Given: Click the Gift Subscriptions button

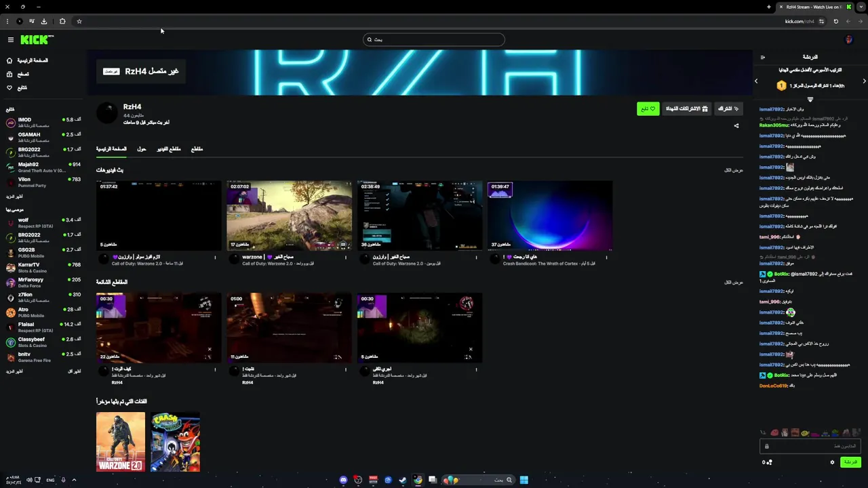Looking at the screenshot, I should tap(686, 108).
